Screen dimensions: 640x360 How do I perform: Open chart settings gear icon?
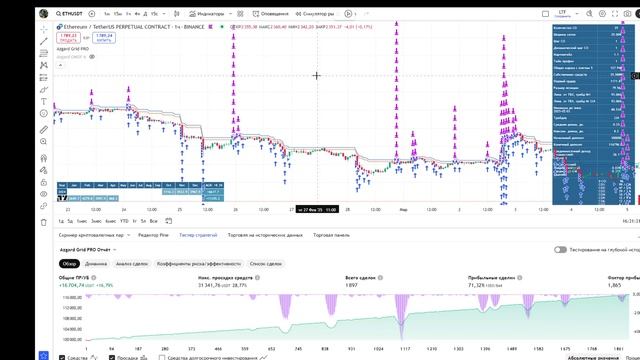tap(602, 13)
